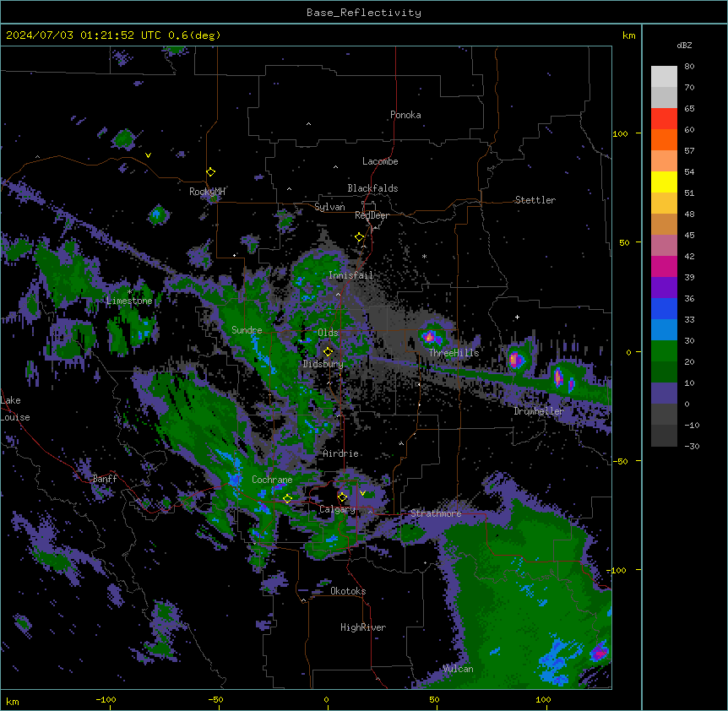Click the 80 value on the dBZ scale

point(689,67)
